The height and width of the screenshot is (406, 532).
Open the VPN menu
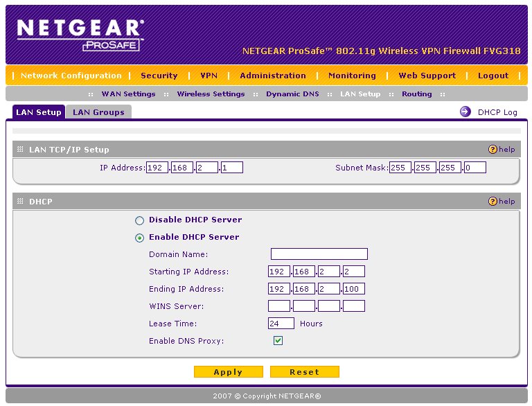point(209,76)
